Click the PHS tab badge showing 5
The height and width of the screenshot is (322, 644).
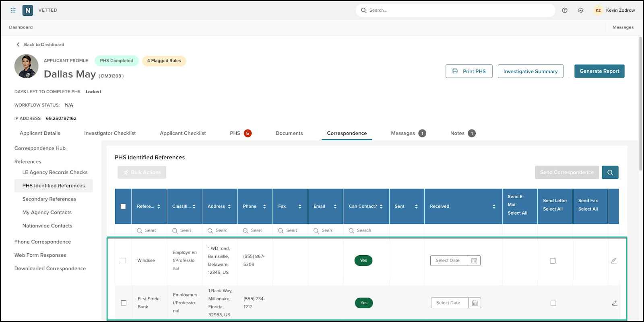pyautogui.click(x=248, y=133)
